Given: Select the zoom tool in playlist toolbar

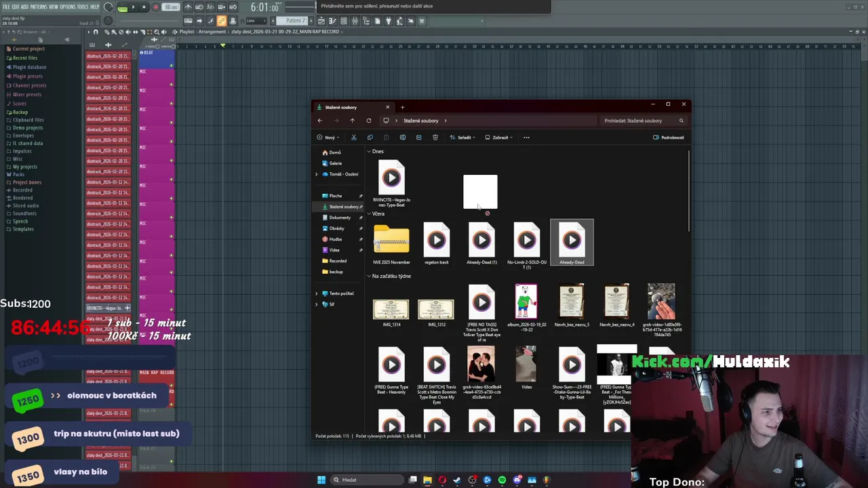Looking at the screenshot, I should click(x=157, y=32).
